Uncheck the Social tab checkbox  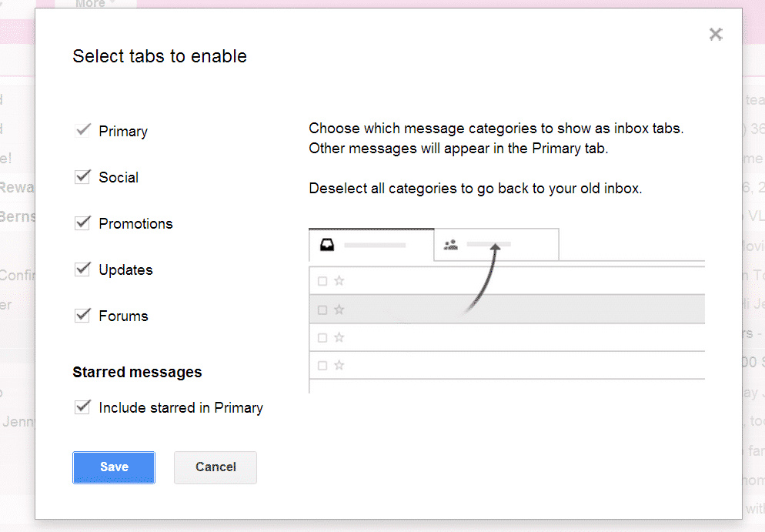point(82,176)
